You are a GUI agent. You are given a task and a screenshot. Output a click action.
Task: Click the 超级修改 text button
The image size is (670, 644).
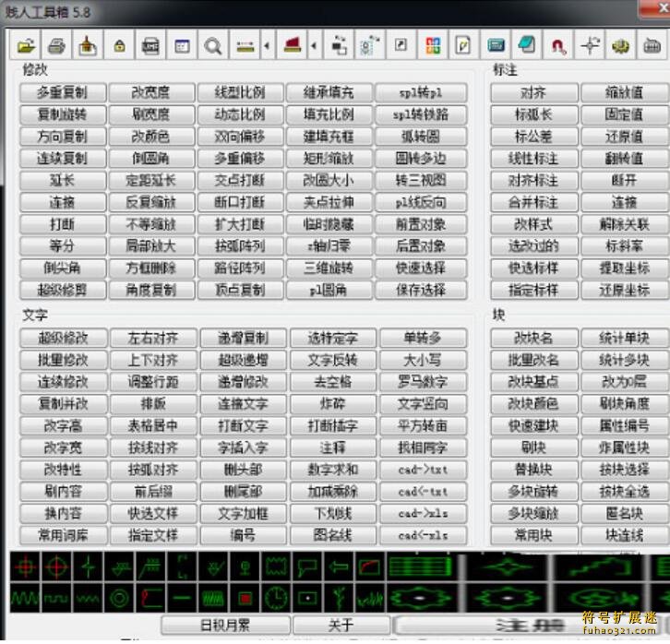click(64, 338)
